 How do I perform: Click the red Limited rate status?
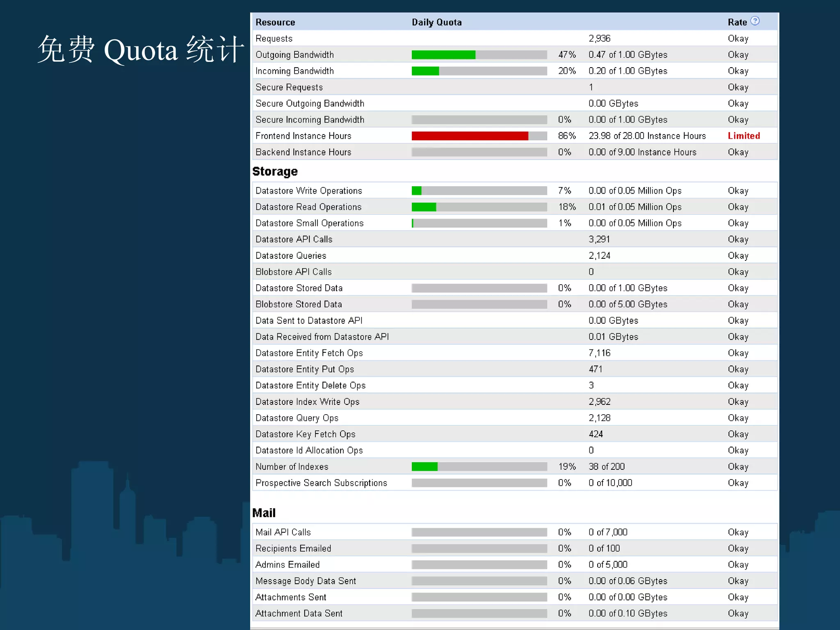(x=744, y=136)
